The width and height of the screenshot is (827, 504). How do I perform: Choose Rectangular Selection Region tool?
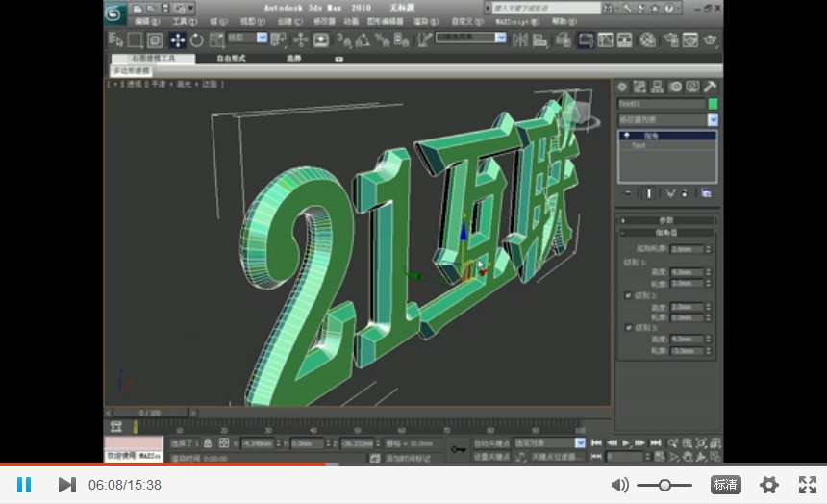tap(135, 39)
